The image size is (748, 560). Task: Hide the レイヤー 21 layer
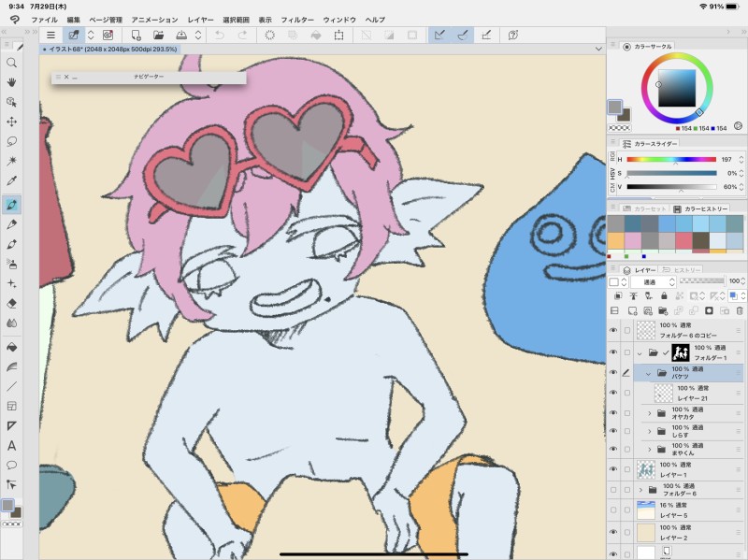pyautogui.click(x=613, y=393)
